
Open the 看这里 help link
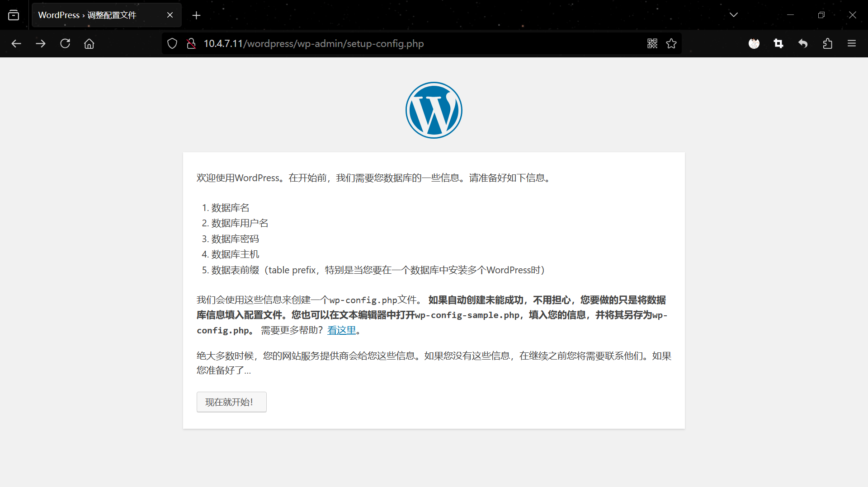tap(342, 330)
